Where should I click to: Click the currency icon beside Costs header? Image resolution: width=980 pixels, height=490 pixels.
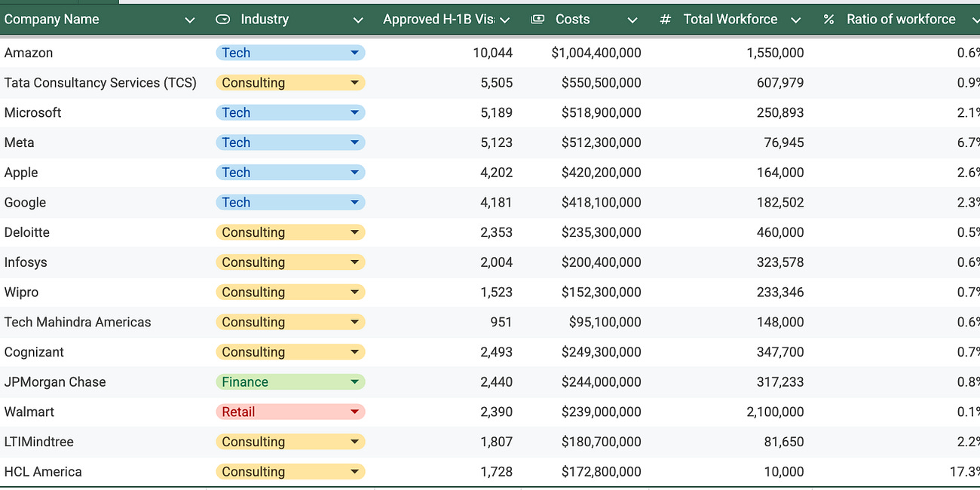[x=537, y=20]
